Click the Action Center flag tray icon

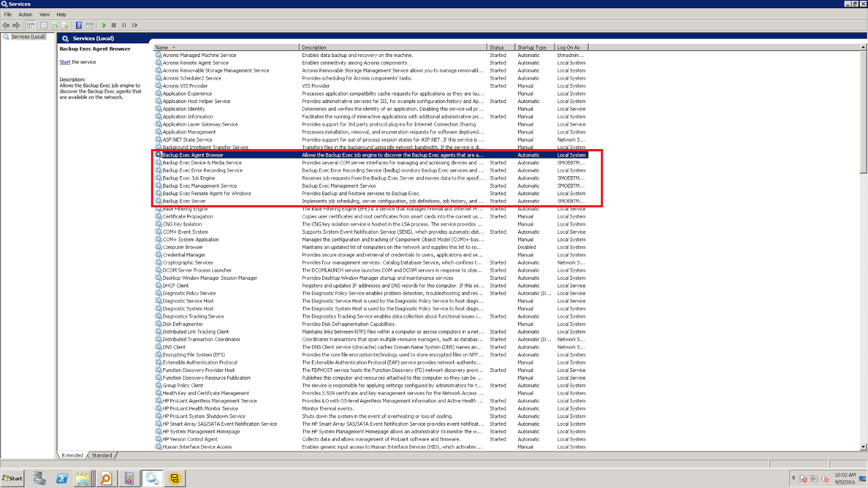[x=803, y=479]
